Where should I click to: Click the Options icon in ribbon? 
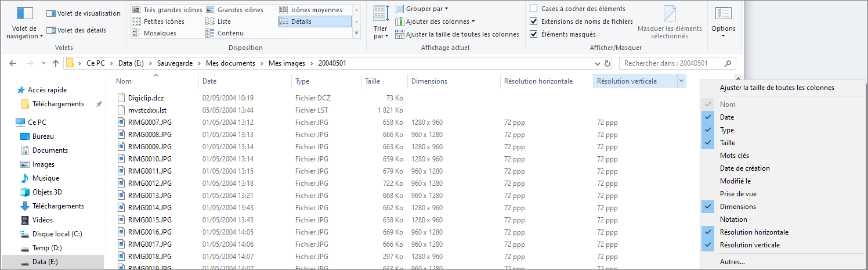click(723, 14)
